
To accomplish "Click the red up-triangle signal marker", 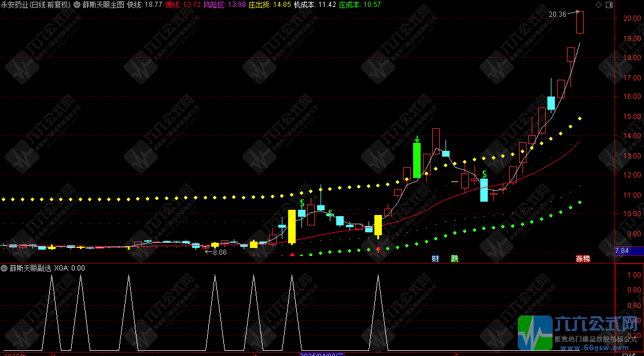I will pyautogui.click(x=292, y=254).
